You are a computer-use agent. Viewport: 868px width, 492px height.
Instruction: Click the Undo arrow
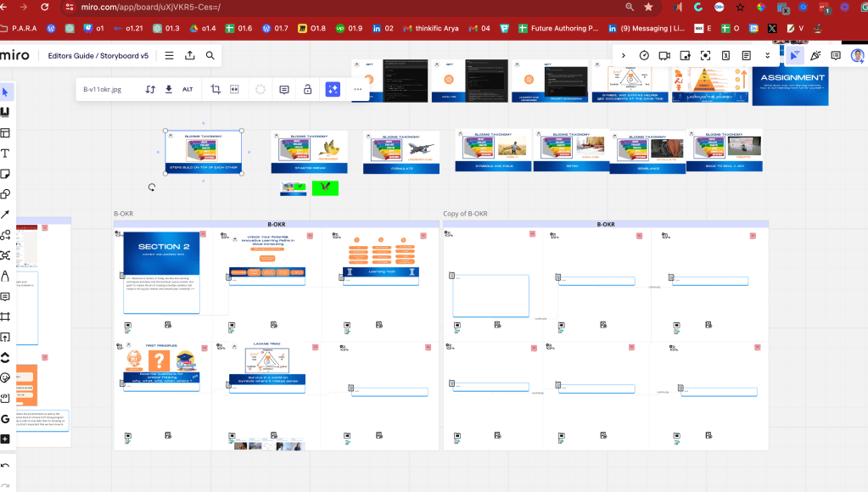point(5,466)
